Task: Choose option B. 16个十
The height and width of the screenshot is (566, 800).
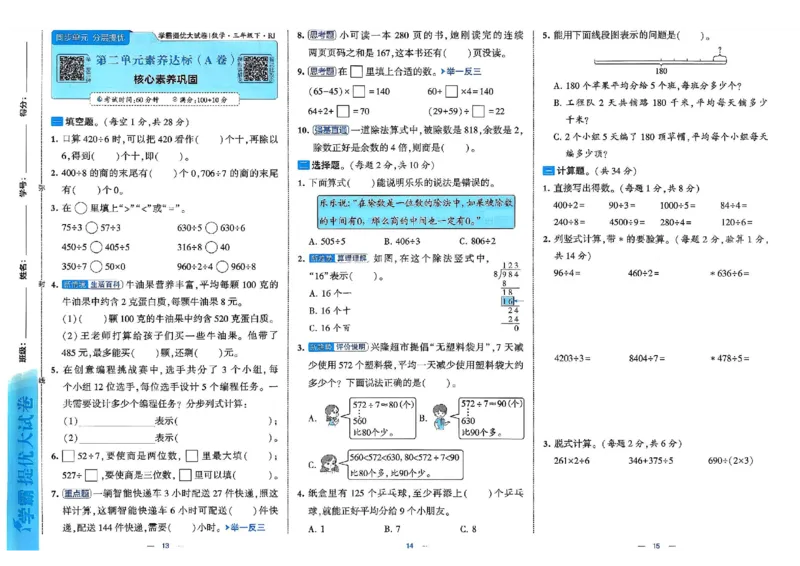Action: pyautogui.click(x=330, y=311)
